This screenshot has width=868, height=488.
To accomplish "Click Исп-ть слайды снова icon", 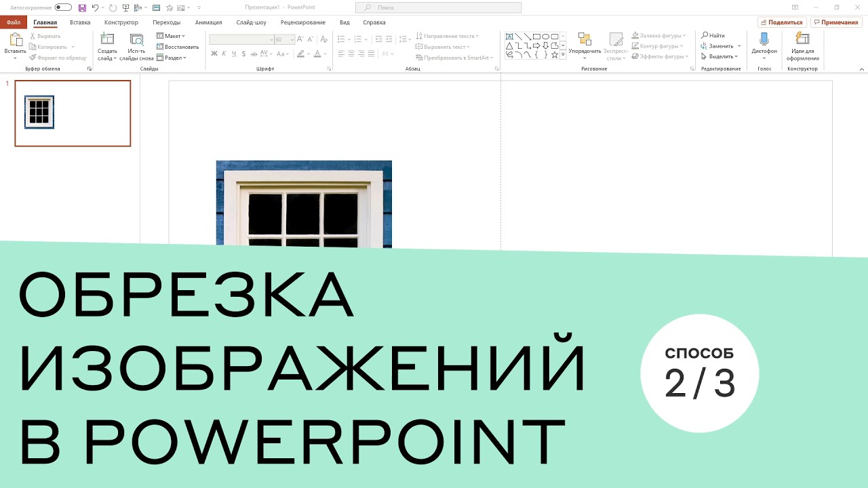I will click(136, 39).
